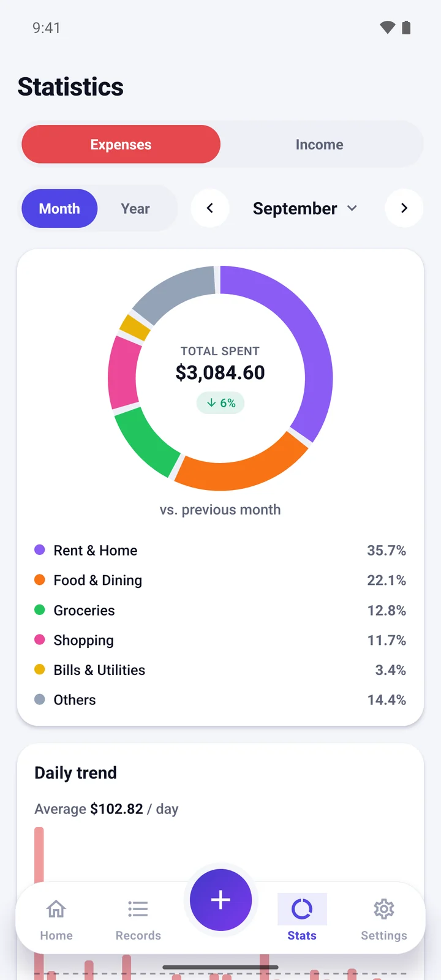Tap the Stats tab label
The image size is (441, 980).
302,935
